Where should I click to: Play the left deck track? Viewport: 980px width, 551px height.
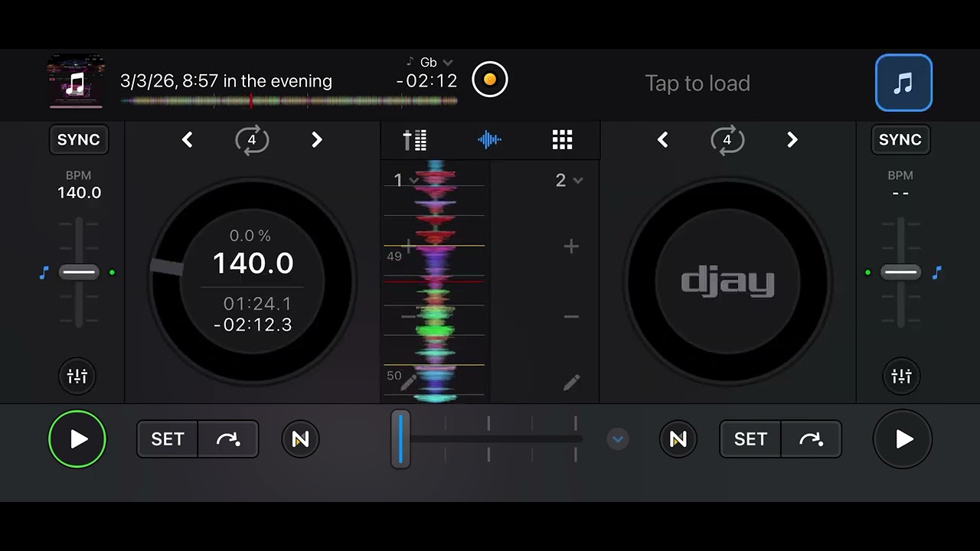[77, 439]
